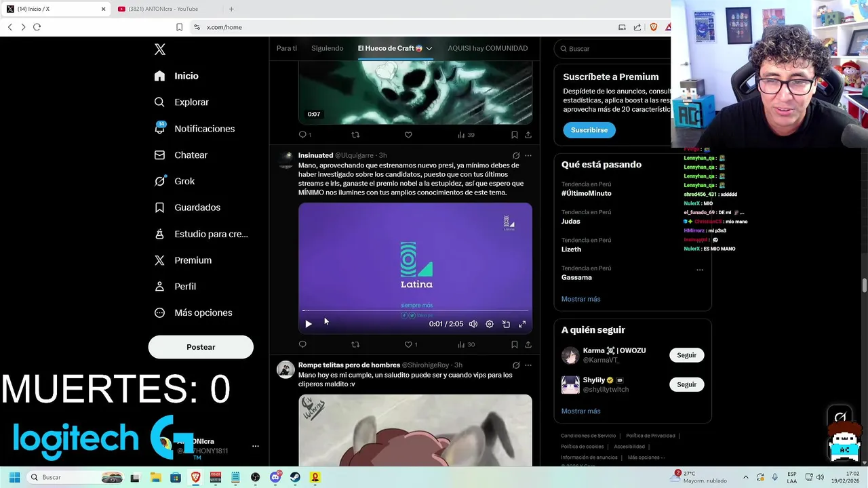The image size is (868, 488).
Task: Open more menu on Rompe telitas post
Action: [528, 365]
